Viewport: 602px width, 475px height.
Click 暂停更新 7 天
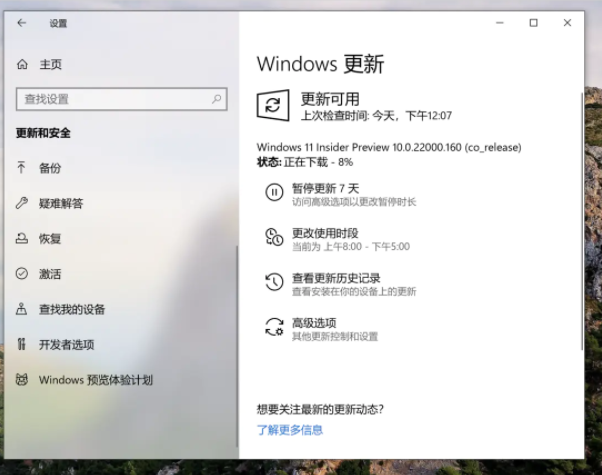point(326,189)
